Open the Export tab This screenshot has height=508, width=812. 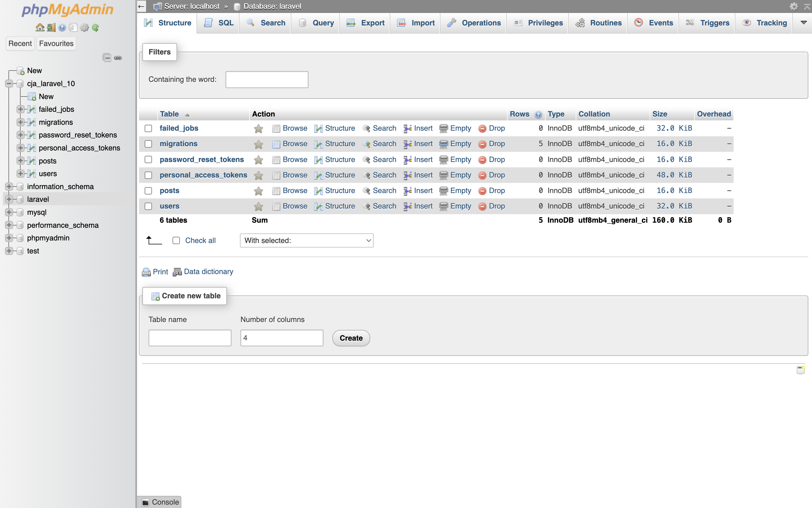point(365,23)
